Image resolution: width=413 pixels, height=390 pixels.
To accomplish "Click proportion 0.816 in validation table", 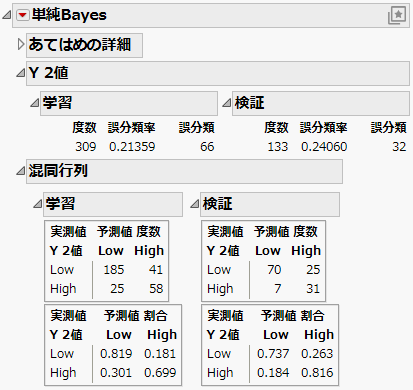I will coord(317,373).
